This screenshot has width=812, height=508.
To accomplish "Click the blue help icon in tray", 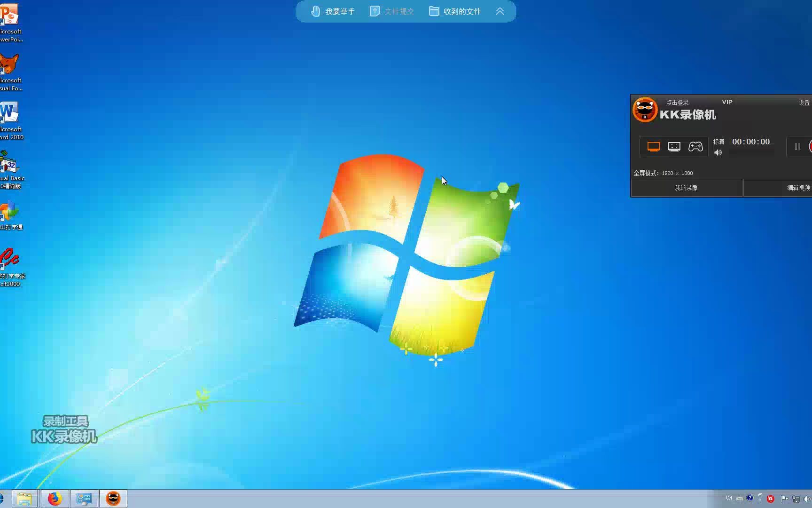I will (x=750, y=498).
